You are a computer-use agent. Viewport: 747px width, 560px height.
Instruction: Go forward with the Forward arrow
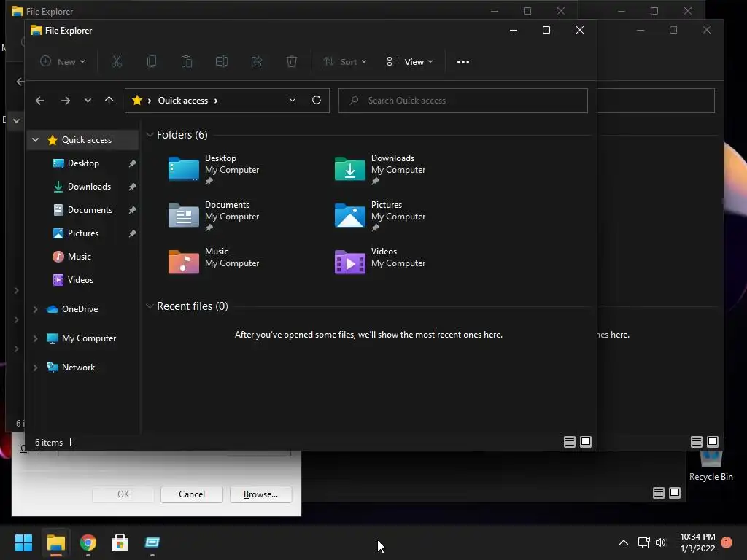point(66,101)
